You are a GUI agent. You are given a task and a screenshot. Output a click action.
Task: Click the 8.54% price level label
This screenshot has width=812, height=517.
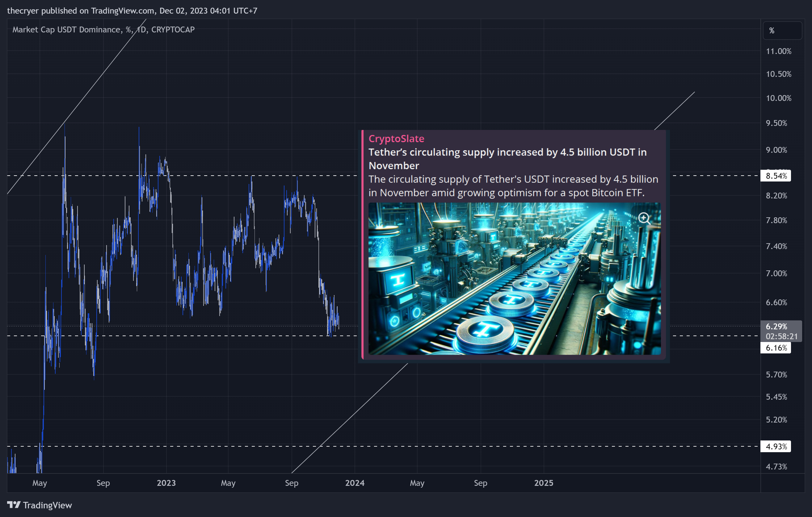click(776, 176)
